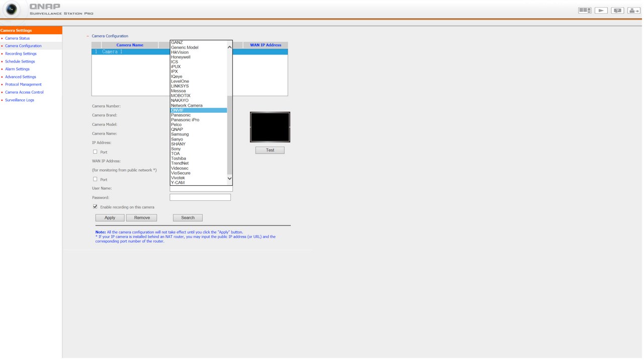Click the camera preview thumbnail

coord(270,127)
